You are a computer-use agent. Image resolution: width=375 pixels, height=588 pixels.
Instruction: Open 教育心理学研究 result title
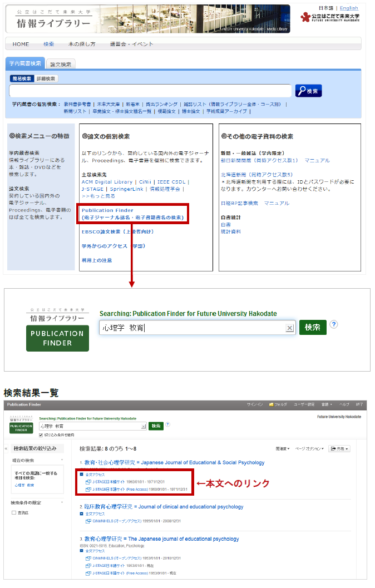[x=161, y=539]
